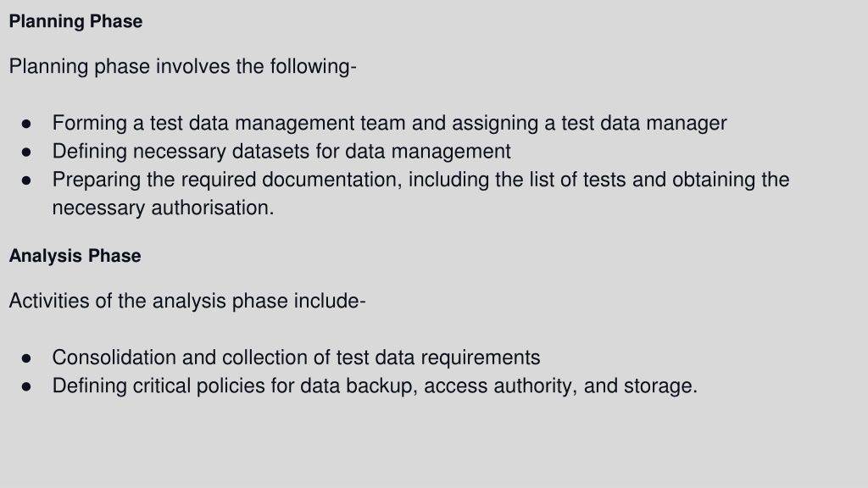The height and width of the screenshot is (488, 868).
Task: Click the bullet before 'Defining critical policies'
Action: (x=26, y=386)
